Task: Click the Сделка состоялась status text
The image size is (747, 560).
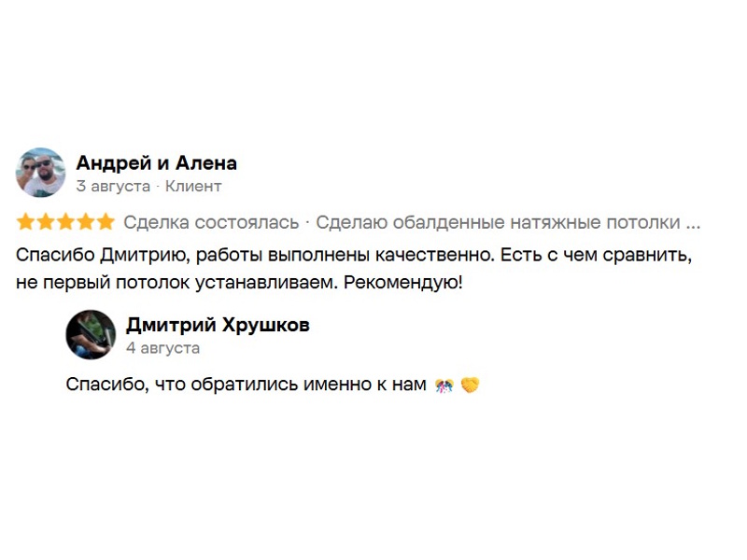Action: 212,222
